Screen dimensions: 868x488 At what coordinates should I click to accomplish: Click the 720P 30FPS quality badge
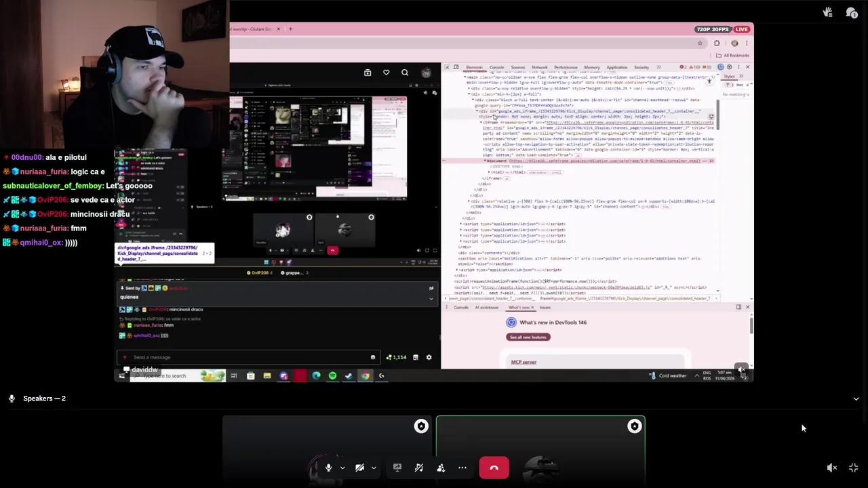pyautogui.click(x=714, y=29)
